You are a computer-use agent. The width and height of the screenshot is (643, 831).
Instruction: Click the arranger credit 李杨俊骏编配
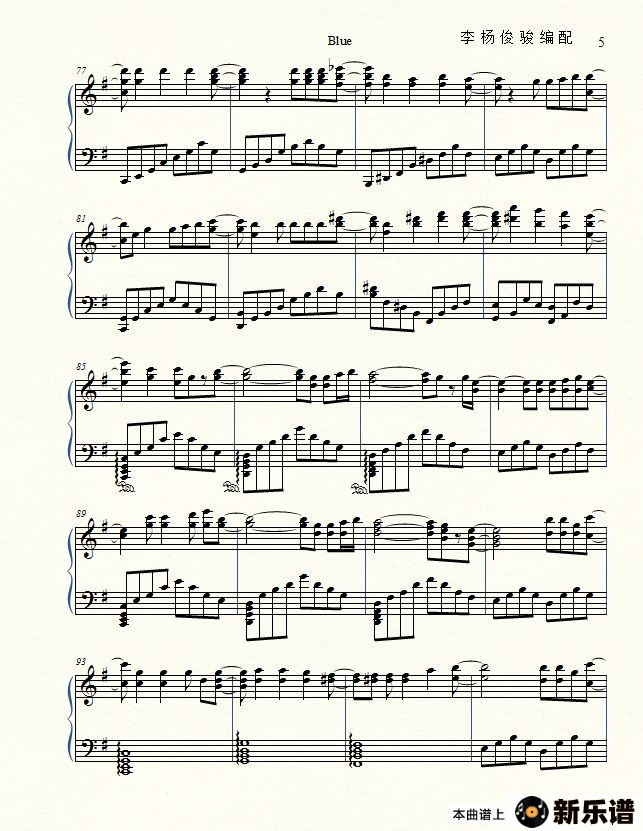coord(516,38)
